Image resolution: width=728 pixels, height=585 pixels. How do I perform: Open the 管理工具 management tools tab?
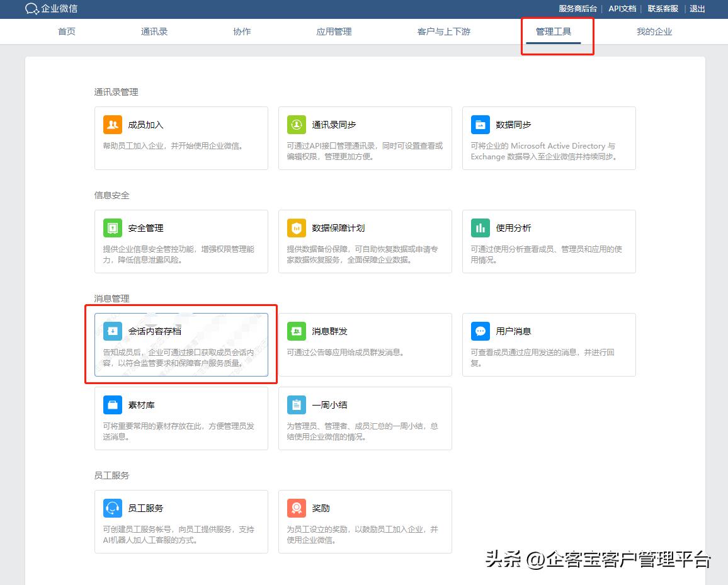pyautogui.click(x=554, y=31)
